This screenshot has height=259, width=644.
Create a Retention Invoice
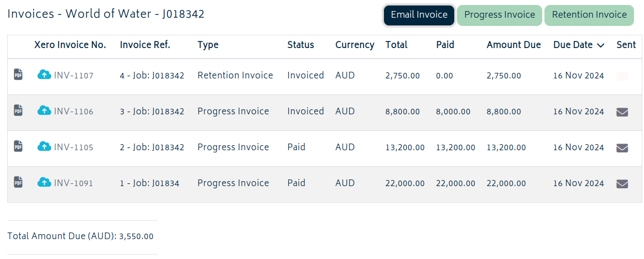[589, 15]
